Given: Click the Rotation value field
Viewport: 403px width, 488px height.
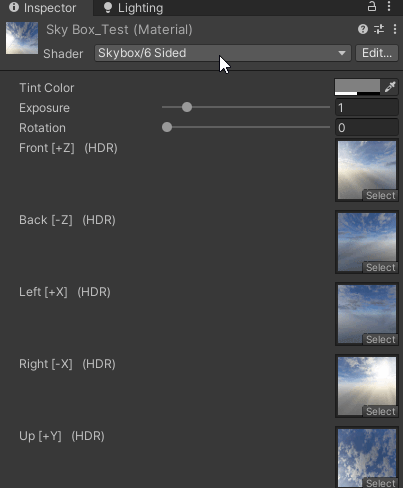Looking at the screenshot, I should [366, 128].
